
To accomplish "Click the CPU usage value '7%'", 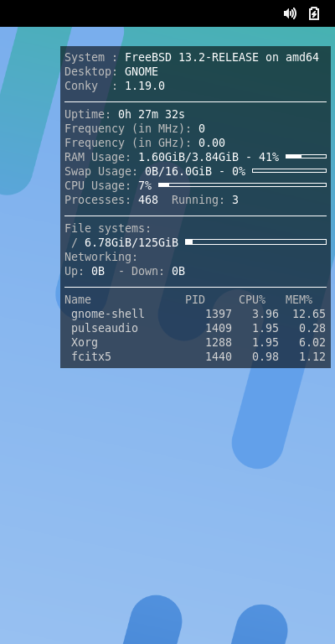I will coord(145,185).
